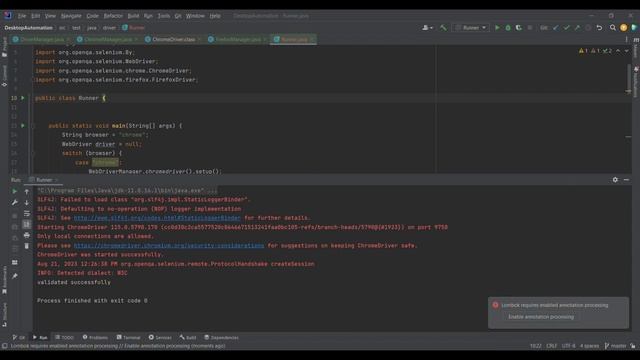Image resolution: width=640 pixels, height=360 pixels.
Task: Open the Navigate menu
Action: (x=71, y=16)
